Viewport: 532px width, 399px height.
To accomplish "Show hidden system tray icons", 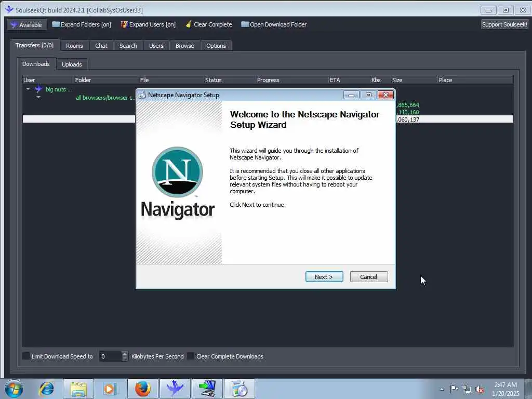I will coord(442,389).
